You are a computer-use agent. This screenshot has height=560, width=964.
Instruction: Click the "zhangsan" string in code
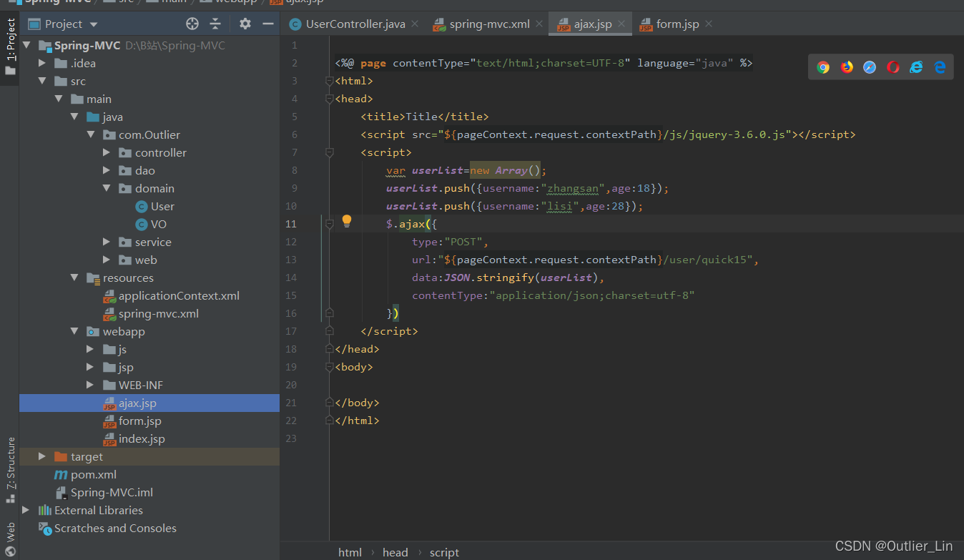pos(573,188)
